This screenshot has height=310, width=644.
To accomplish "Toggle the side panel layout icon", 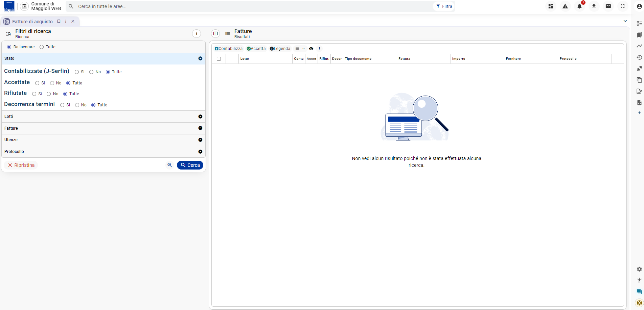I will [215, 33].
